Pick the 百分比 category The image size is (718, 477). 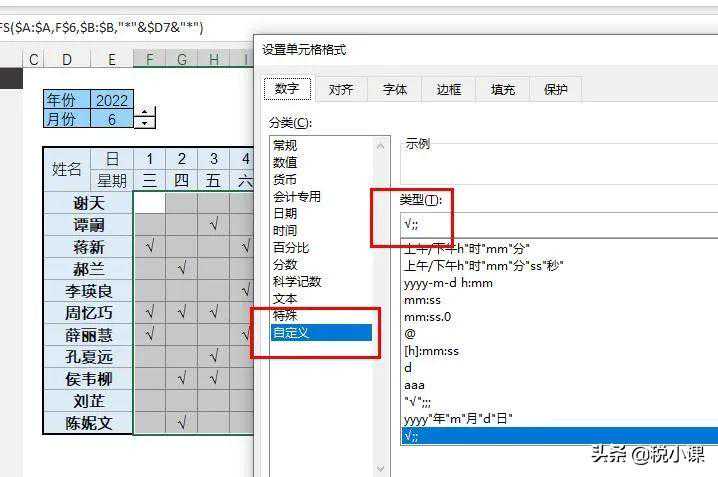tap(291, 247)
